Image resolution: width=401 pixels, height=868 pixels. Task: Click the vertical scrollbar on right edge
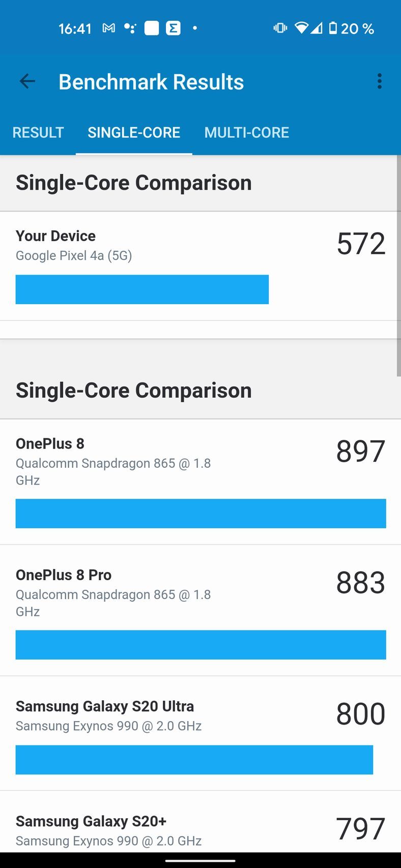click(398, 265)
